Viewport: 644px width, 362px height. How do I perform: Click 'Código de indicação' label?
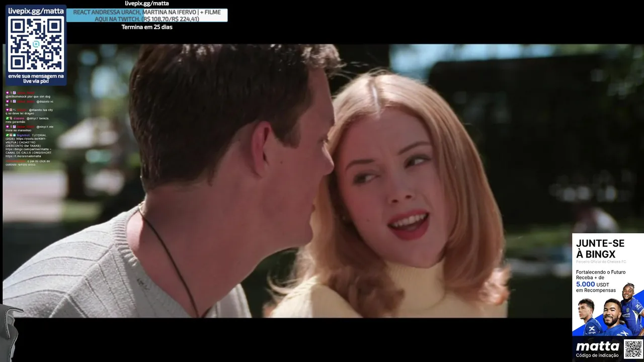point(598,355)
